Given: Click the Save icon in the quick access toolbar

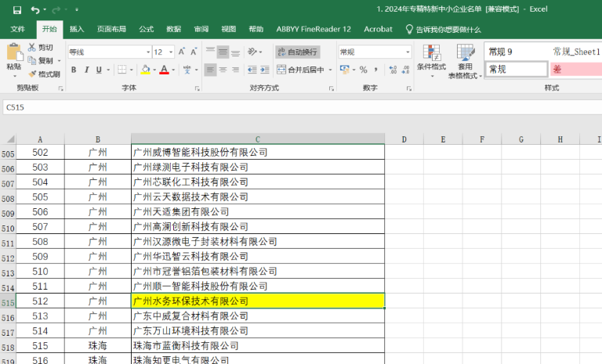Looking at the screenshot, I should point(17,10).
